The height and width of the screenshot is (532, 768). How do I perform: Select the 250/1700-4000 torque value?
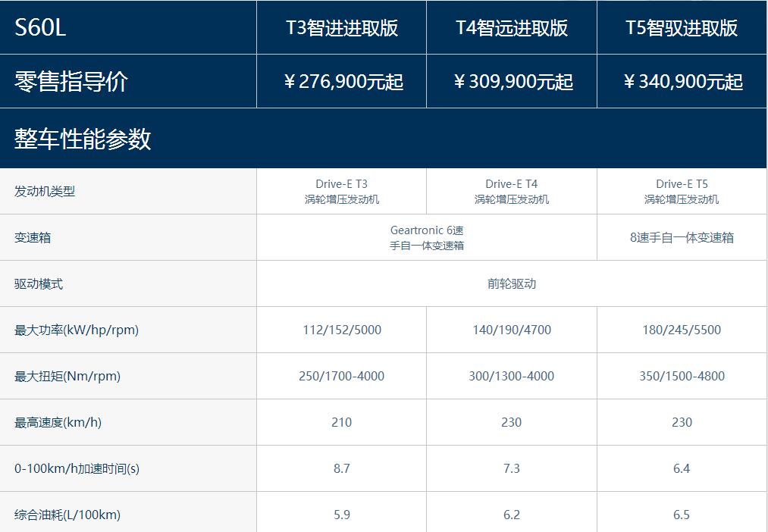342,376
